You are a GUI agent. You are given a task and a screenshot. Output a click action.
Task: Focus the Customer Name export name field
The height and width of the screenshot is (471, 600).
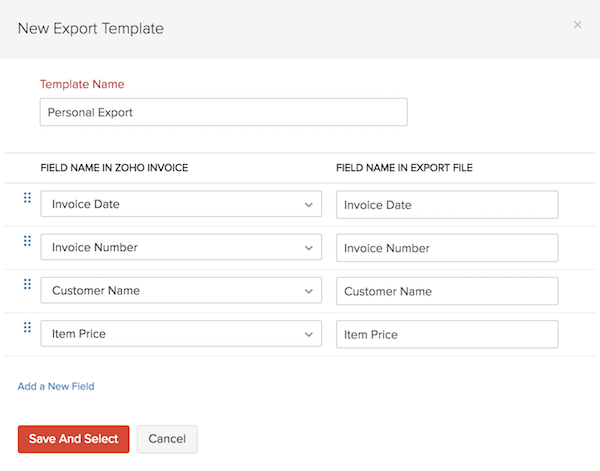tap(447, 291)
